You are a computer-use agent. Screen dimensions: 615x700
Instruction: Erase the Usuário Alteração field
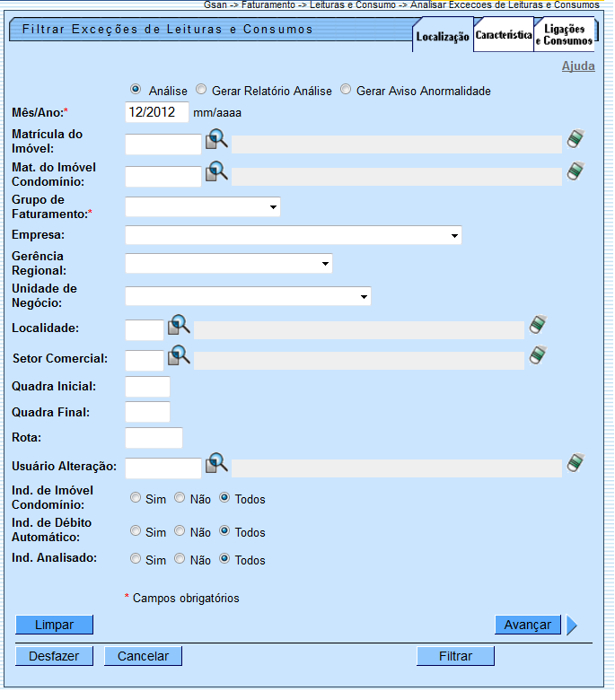(x=575, y=463)
